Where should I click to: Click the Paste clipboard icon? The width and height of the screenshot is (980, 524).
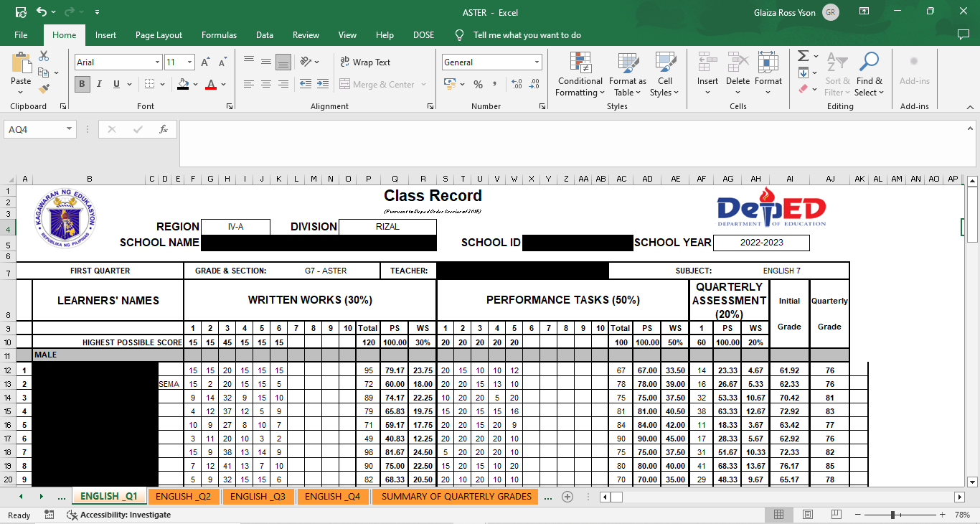click(x=21, y=63)
